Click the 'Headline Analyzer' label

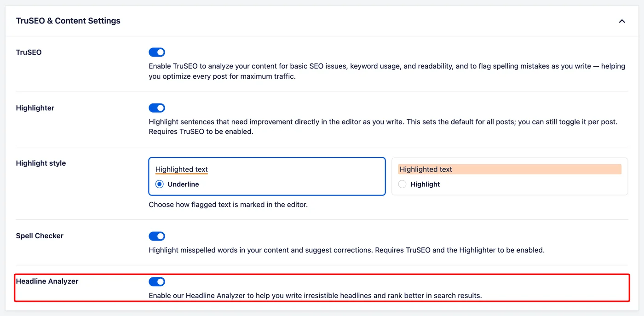click(47, 281)
